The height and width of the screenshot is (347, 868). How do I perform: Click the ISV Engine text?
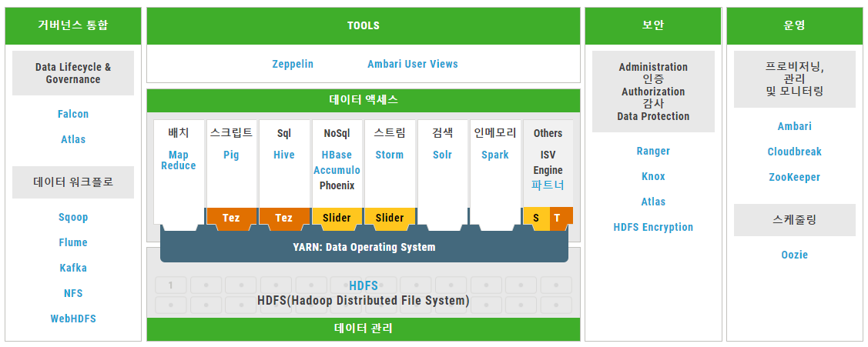(548, 162)
